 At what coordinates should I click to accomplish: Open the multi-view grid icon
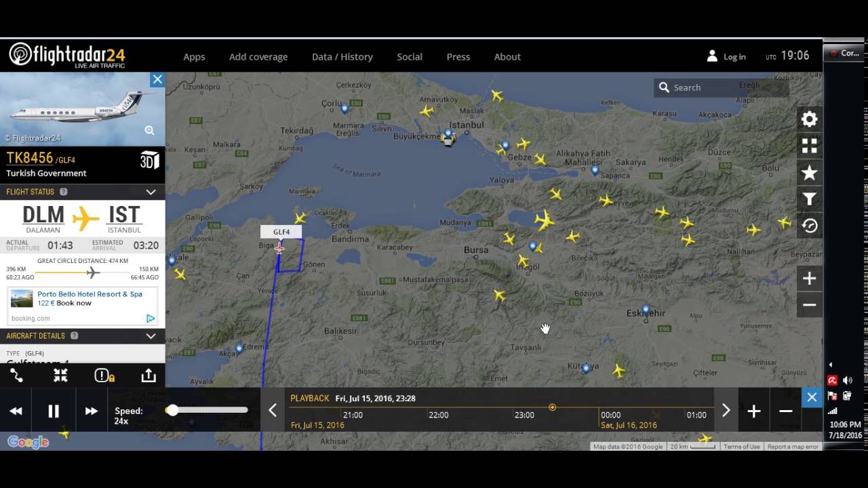click(x=809, y=146)
